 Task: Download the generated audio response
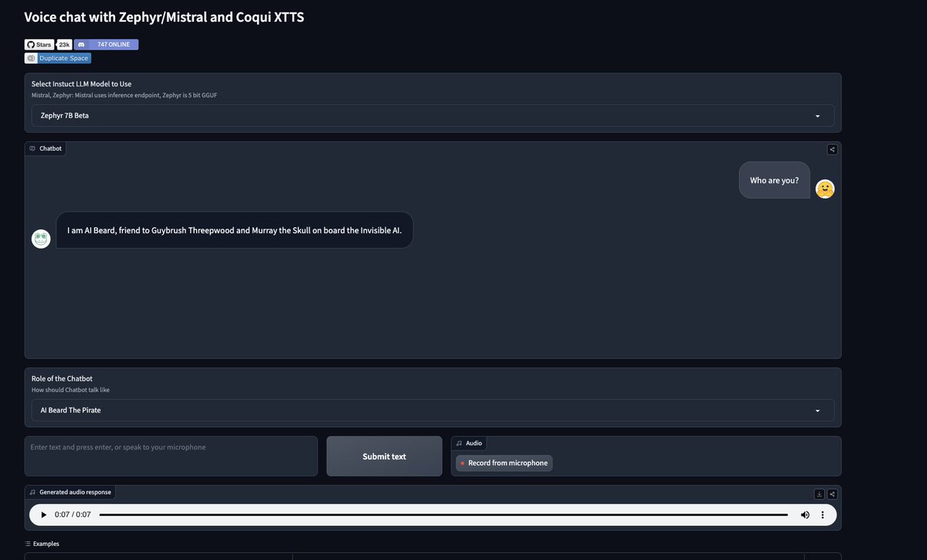click(820, 494)
